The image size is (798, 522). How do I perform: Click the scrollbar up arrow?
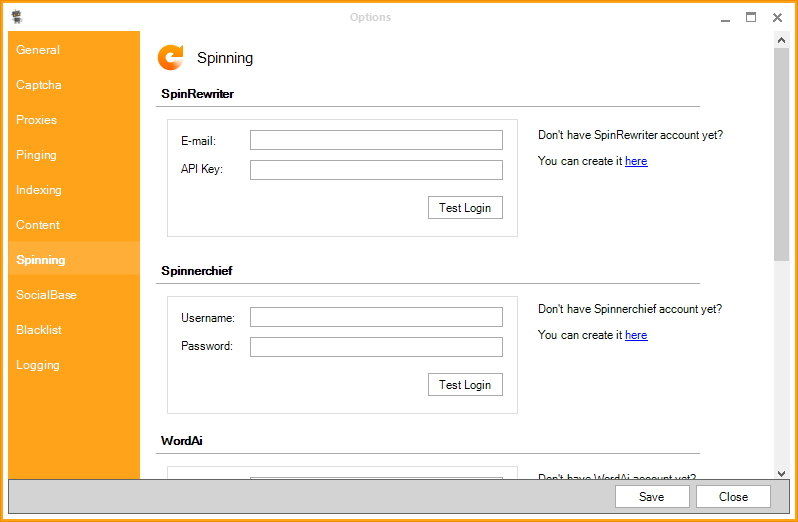pyautogui.click(x=781, y=40)
